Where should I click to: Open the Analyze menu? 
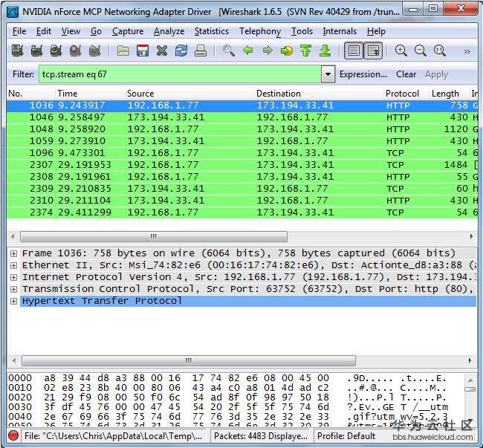pos(169,31)
